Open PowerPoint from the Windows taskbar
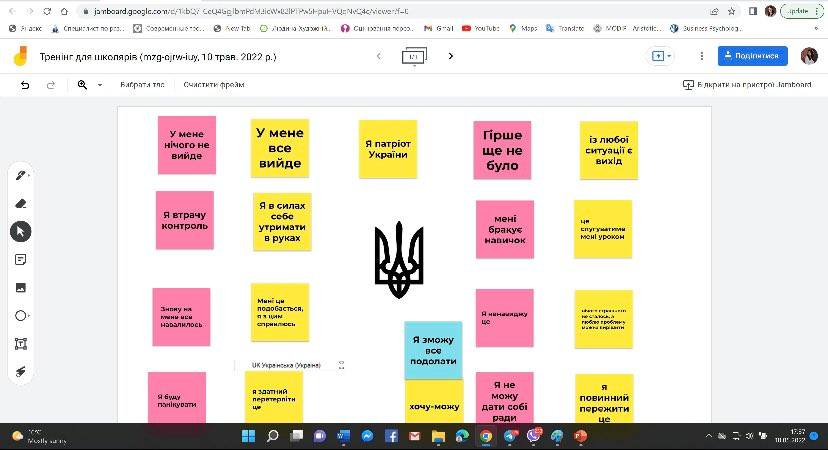828x450 pixels. (580, 436)
